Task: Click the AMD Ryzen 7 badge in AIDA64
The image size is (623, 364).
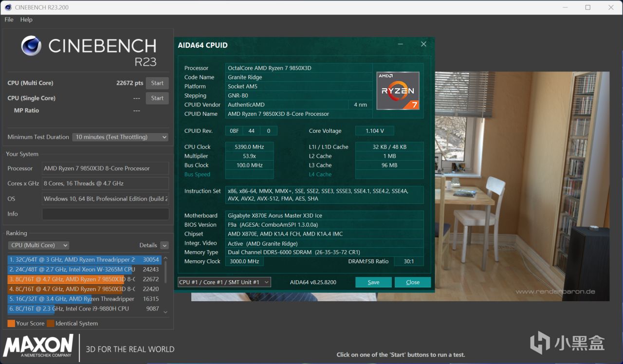Action: pos(398,91)
